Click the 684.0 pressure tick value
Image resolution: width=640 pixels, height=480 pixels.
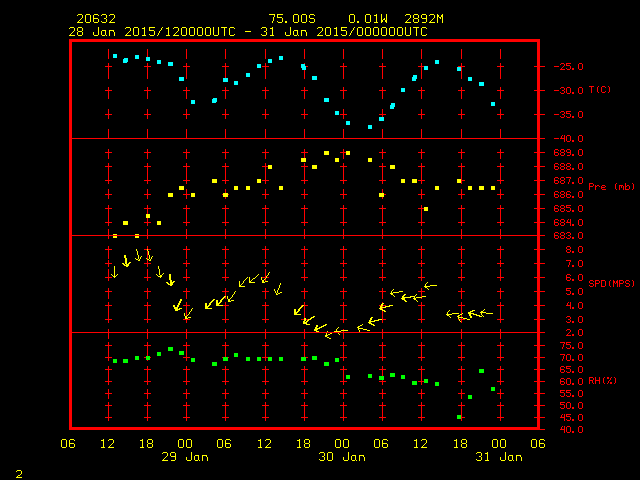(568, 222)
